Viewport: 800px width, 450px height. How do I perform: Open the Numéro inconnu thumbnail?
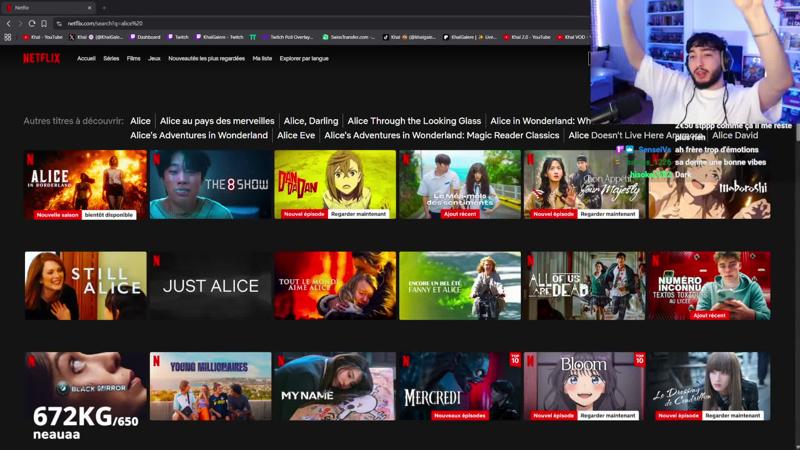tap(710, 286)
